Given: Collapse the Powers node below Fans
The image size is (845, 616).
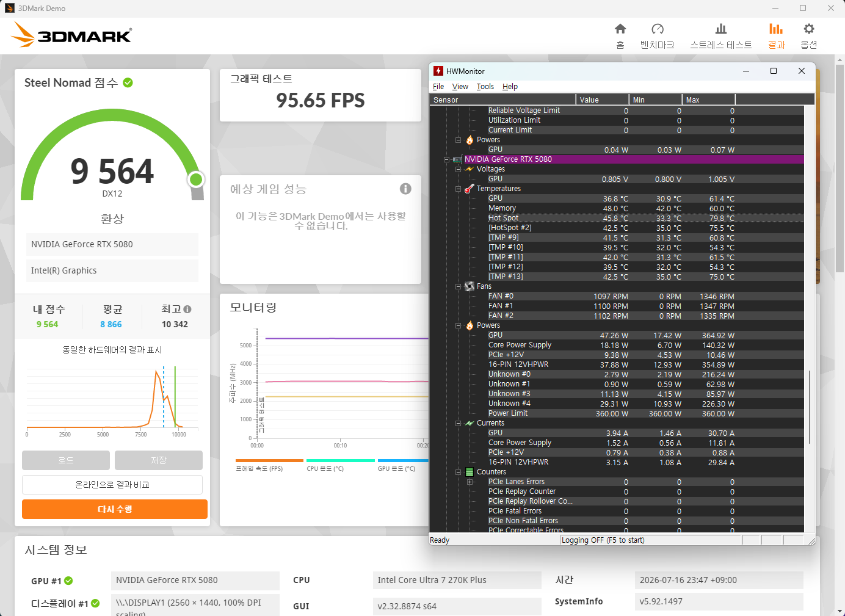Looking at the screenshot, I should point(458,325).
